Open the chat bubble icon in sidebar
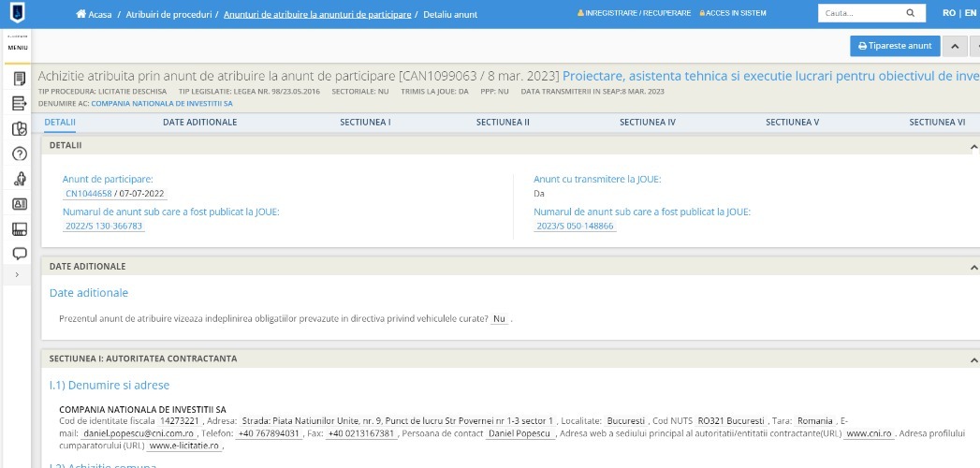980x468 pixels. point(20,254)
